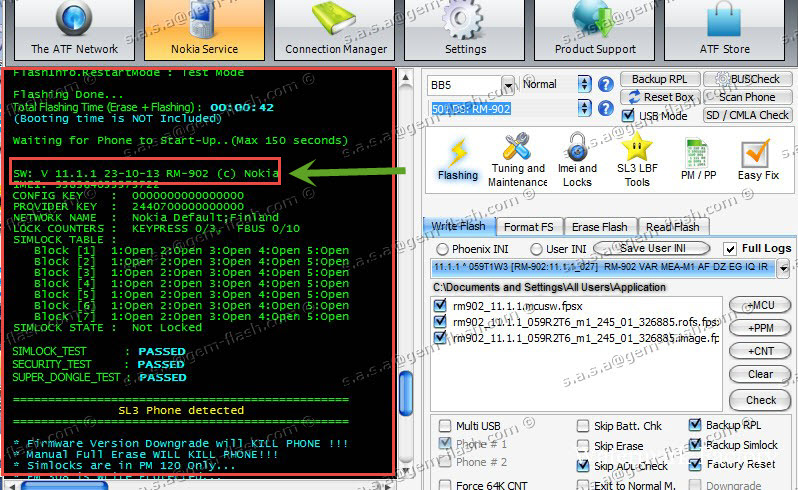Image resolution: width=798 pixels, height=490 pixels.
Task: Open SL3 LBF Tools star icon
Action: 637,159
